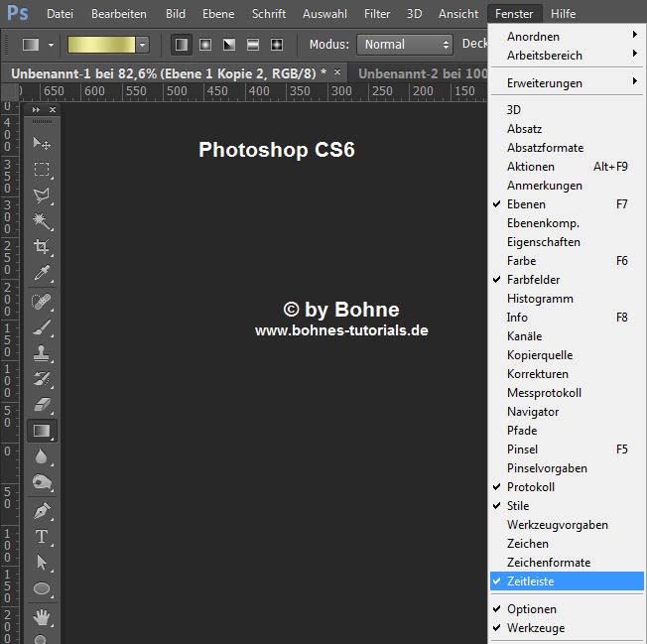
Task: Pick the Eyedropper tool
Action: [42, 272]
